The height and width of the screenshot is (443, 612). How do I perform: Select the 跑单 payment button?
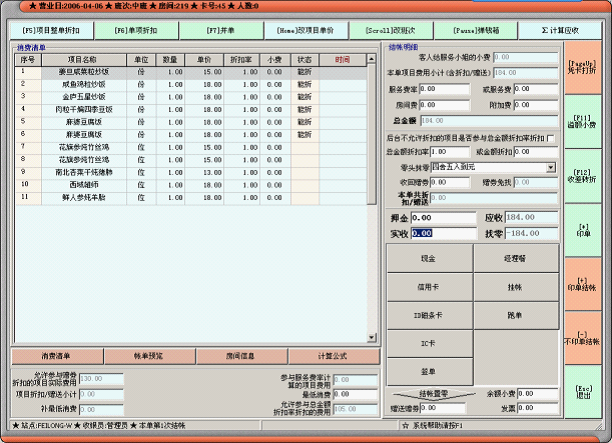[516, 315]
